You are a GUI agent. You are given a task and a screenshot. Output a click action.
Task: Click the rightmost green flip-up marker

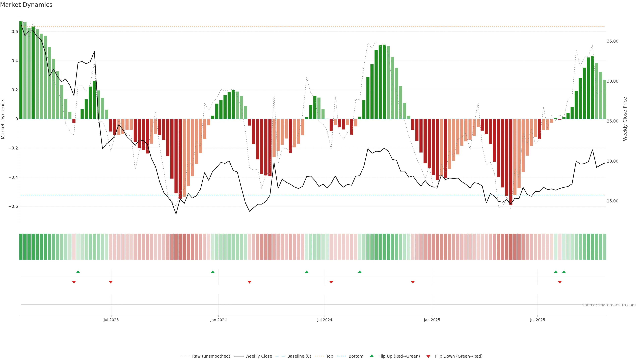(564, 272)
